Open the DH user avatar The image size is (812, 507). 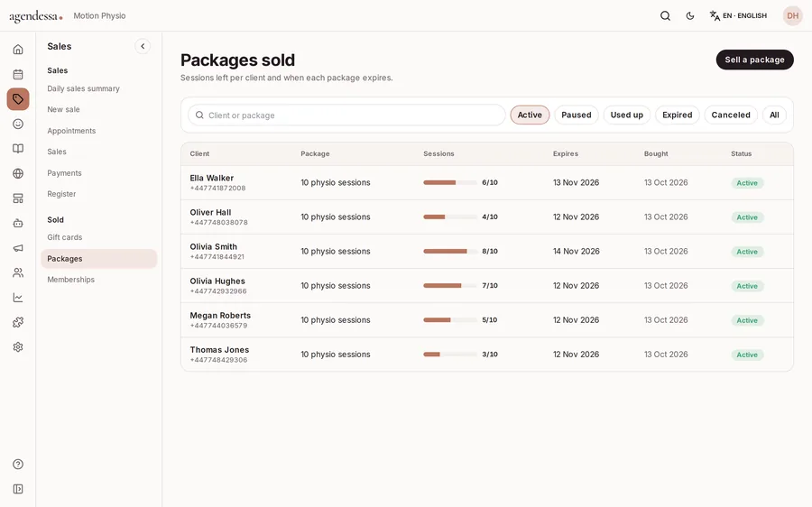pos(792,15)
